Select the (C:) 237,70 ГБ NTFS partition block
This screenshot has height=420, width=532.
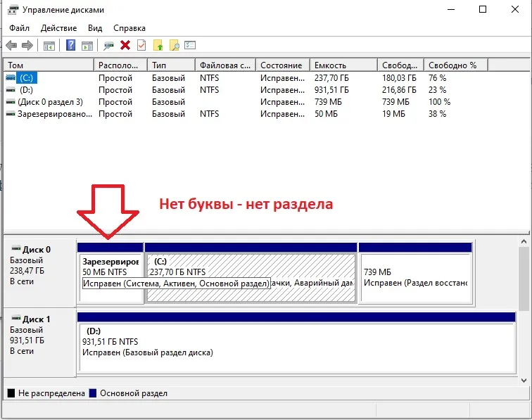tap(251, 273)
